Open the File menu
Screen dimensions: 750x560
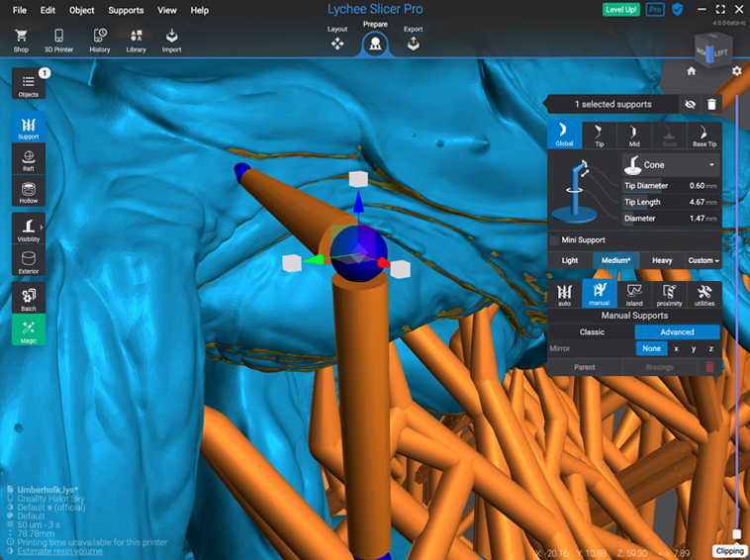click(x=20, y=10)
